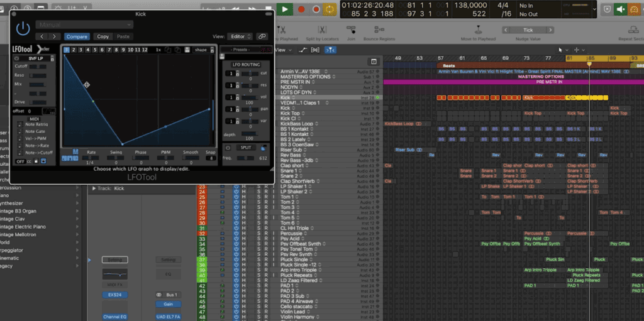Screen dimensions: 644x321
Task: Click the plugin link chain icon
Action: pos(262,36)
